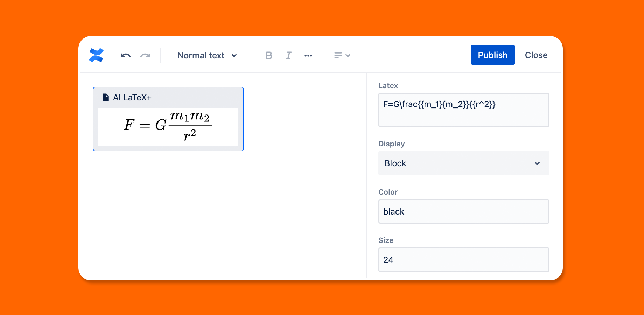The image size is (644, 315).
Task: Close the editor
Action: tap(536, 55)
